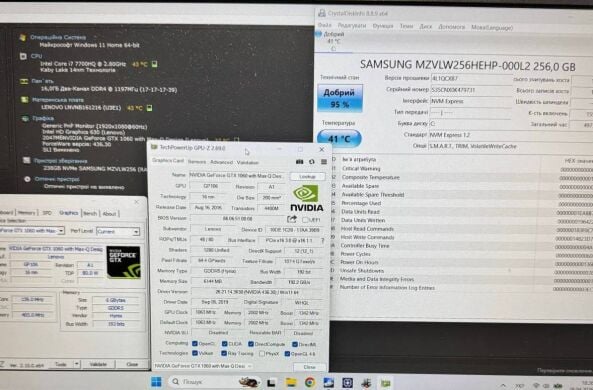The width and height of the screenshot is (593, 390).
Task: Switch to the Advanced tab in GPU-Z
Action: pyautogui.click(x=221, y=162)
